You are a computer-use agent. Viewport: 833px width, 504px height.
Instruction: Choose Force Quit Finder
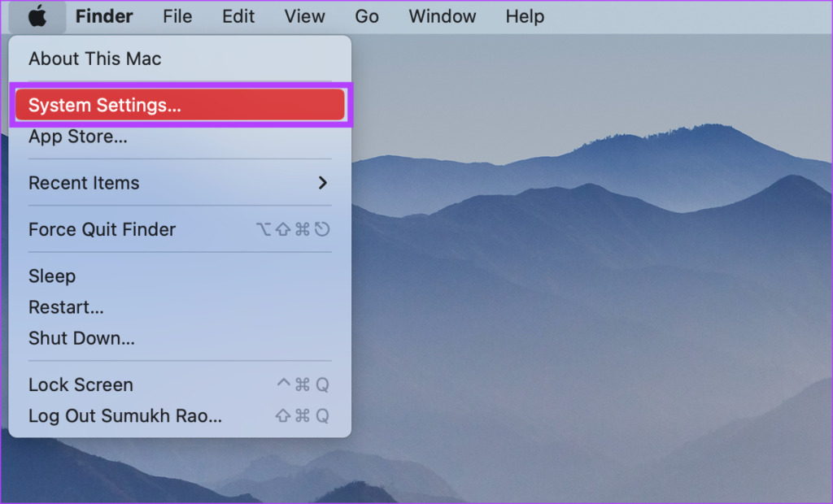[x=180, y=229]
